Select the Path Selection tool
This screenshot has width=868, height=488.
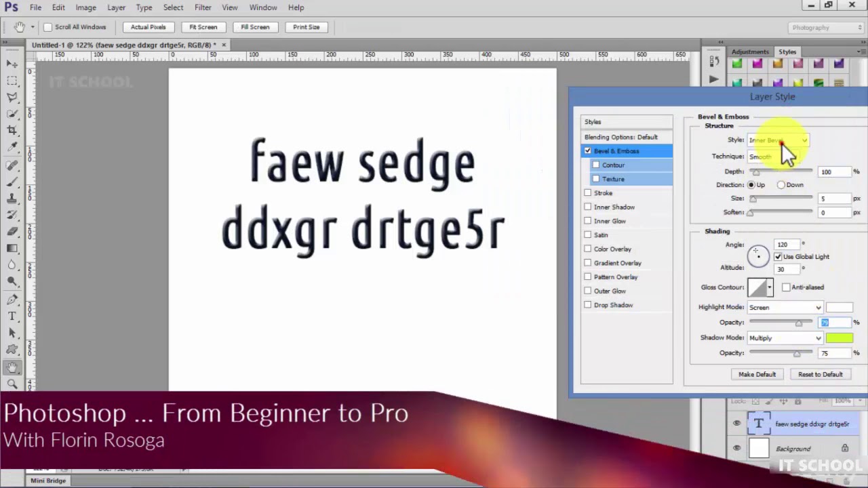coord(12,333)
